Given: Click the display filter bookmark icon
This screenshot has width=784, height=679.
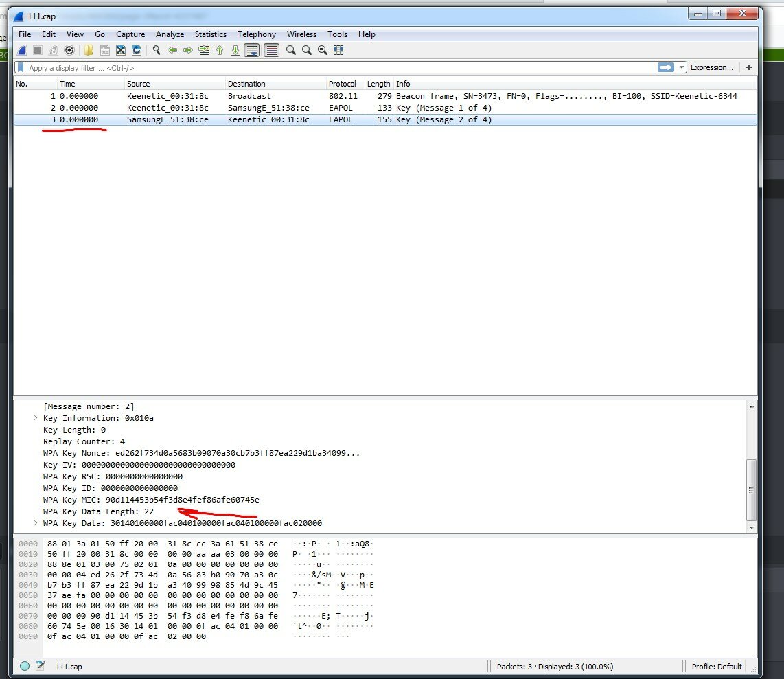Looking at the screenshot, I should pyautogui.click(x=21, y=67).
